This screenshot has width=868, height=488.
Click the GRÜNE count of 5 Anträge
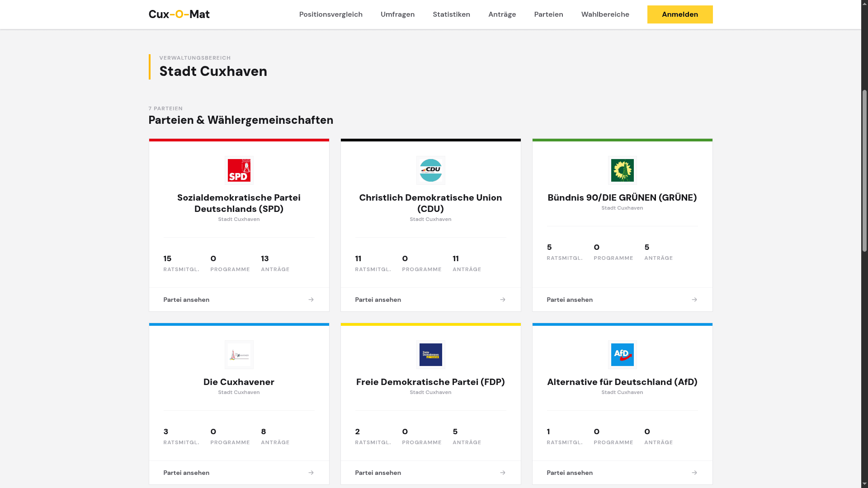[658, 252]
